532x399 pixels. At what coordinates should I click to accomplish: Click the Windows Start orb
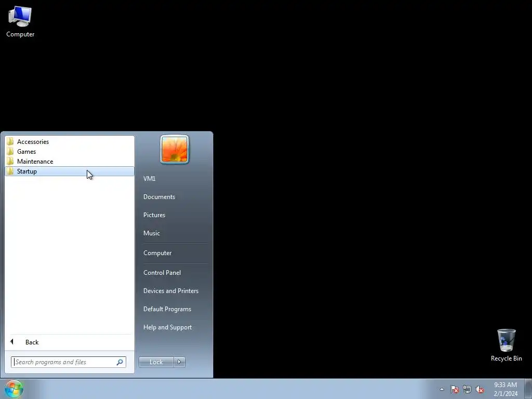[x=14, y=389]
